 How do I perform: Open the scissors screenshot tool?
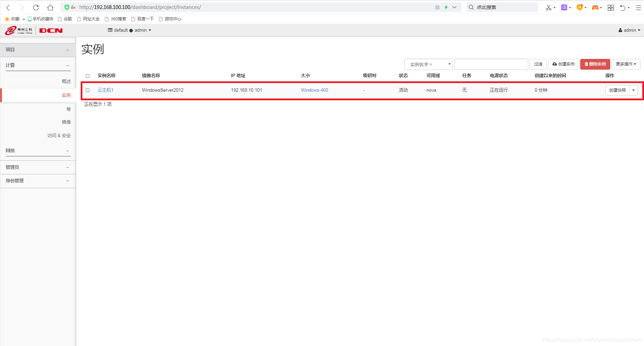point(549,7)
